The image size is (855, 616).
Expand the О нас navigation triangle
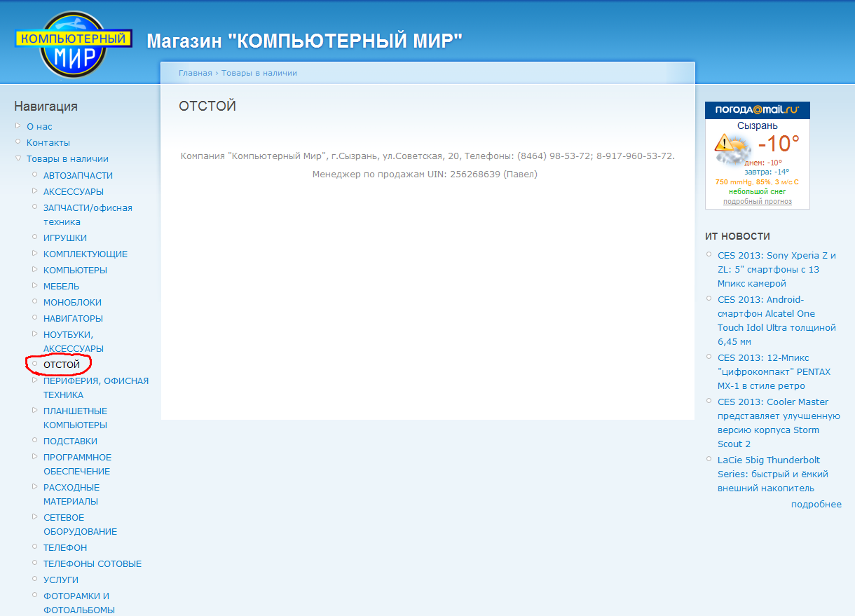pyautogui.click(x=18, y=126)
